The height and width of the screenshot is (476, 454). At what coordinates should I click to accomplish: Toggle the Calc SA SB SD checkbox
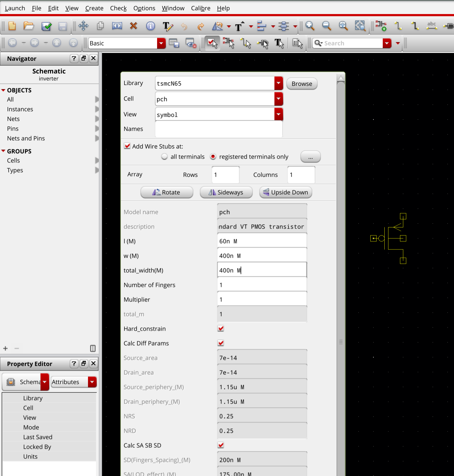221,445
